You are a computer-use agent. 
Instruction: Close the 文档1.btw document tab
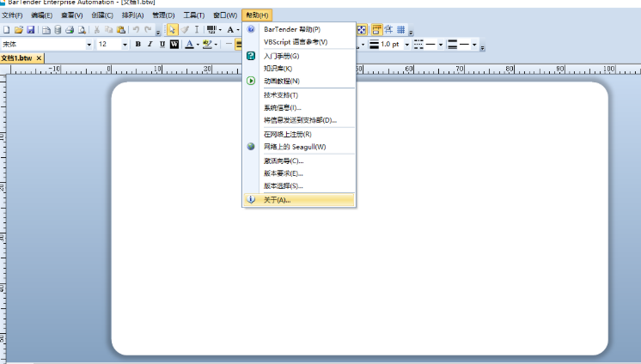(x=39, y=58)
